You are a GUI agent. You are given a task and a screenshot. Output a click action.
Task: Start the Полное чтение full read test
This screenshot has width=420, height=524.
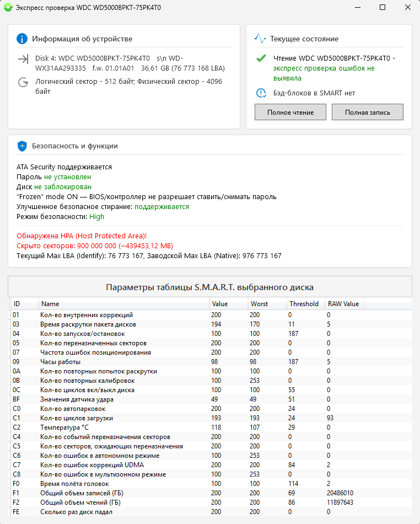tap(290, 112)
